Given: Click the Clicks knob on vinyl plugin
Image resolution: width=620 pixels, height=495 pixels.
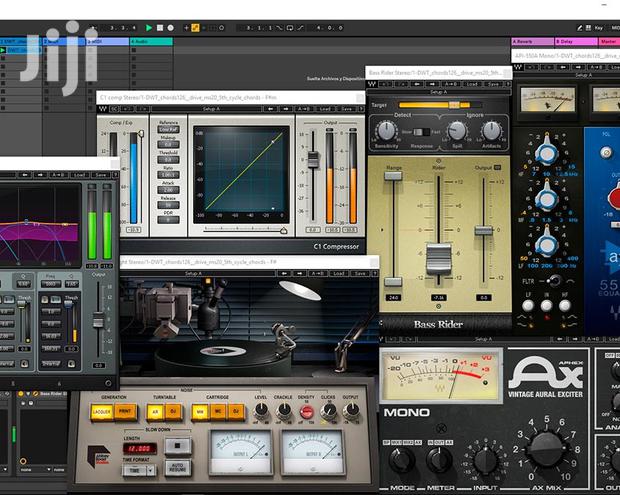Looking at the screenshot, I should 329,411.
